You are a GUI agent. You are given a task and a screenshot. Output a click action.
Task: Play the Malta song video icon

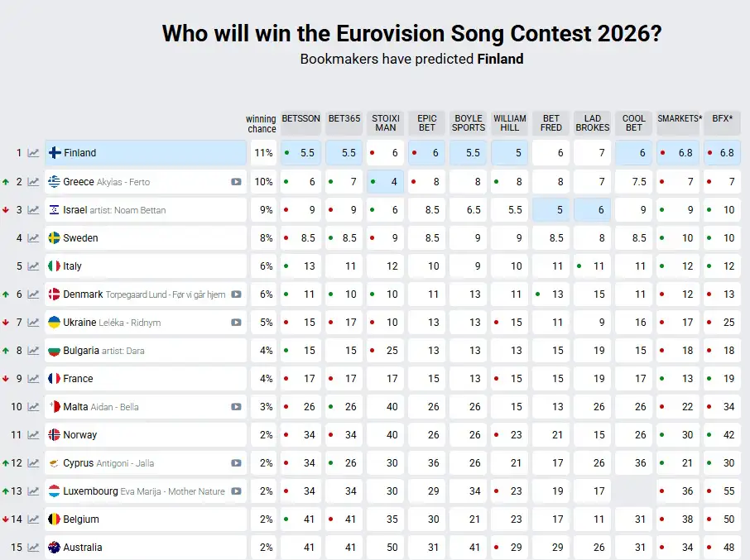coord(237,407)
